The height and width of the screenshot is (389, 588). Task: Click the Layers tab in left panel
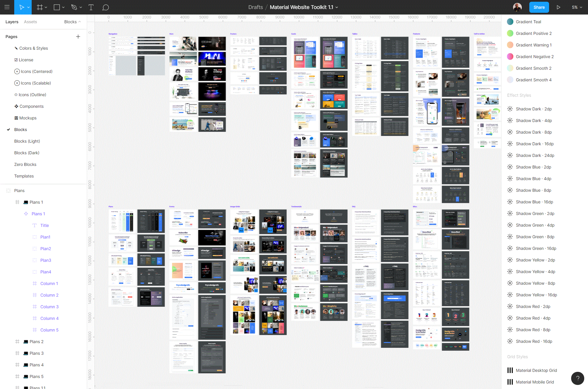[x=12, y=21]
